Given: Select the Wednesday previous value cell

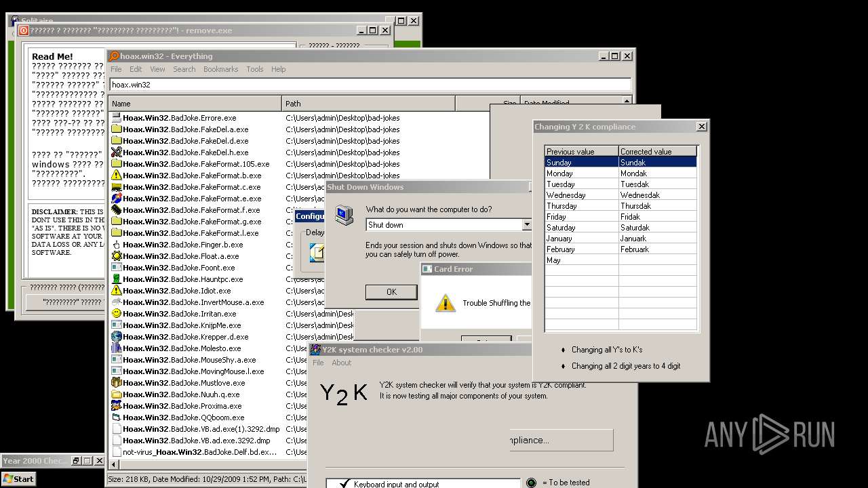Looking at the screenshot, I should click(582, 195).
